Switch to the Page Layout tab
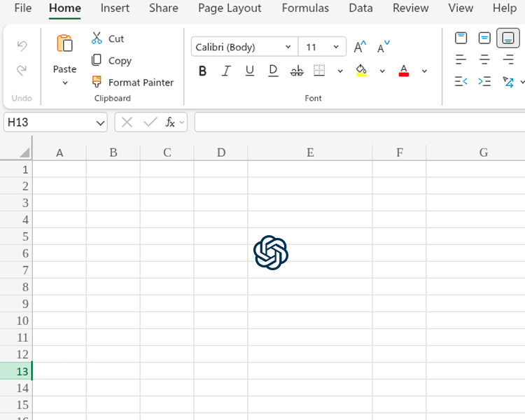The image size is (525, 420). (x=230, y=8)
